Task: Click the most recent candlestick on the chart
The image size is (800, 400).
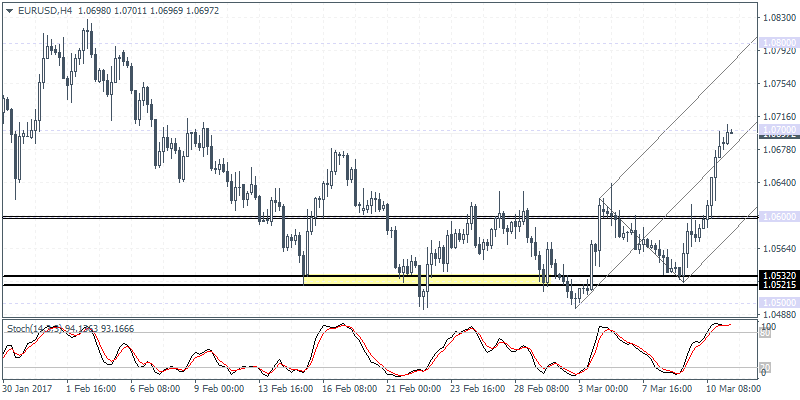Action: point(730,131)
